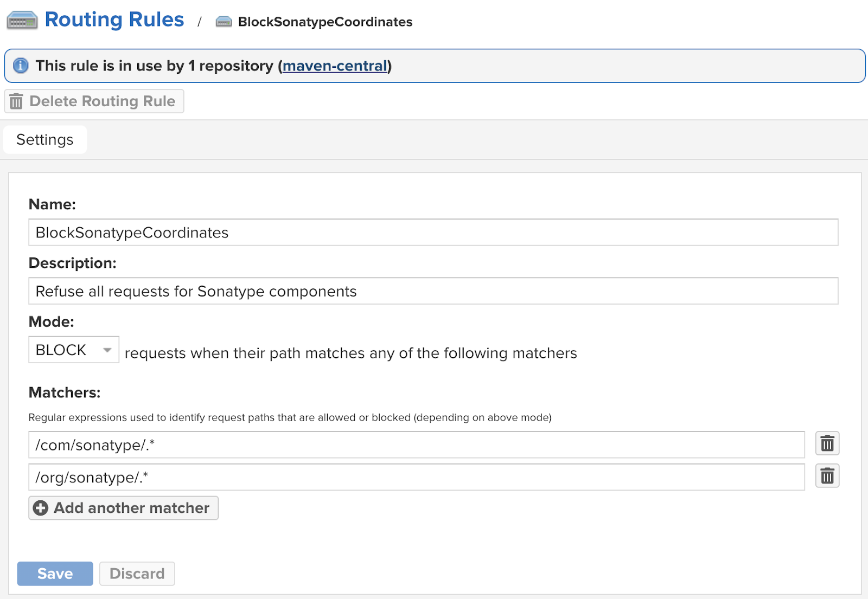Open the maven-central repository link
This screenshot has height=599, width=868.
[335, 66]
